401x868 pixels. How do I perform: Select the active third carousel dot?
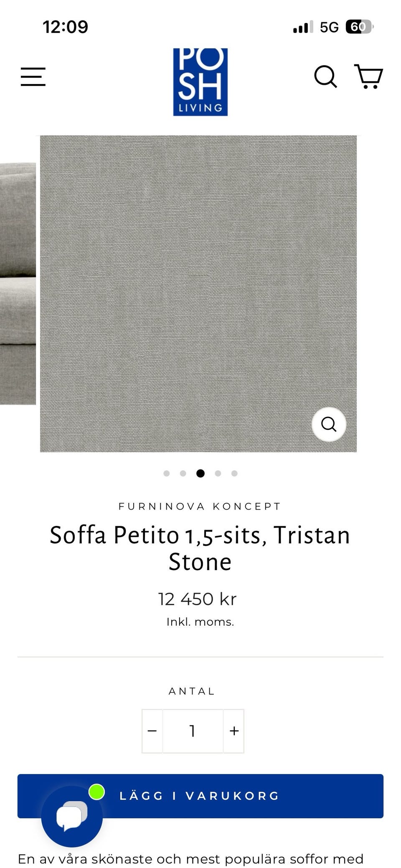[200, 473]
